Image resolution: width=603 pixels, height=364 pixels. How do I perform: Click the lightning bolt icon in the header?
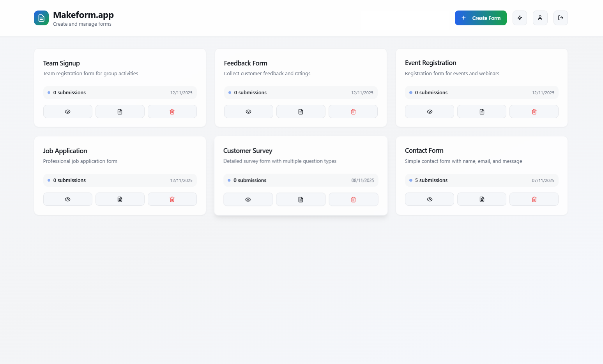[x=520, y=18]
